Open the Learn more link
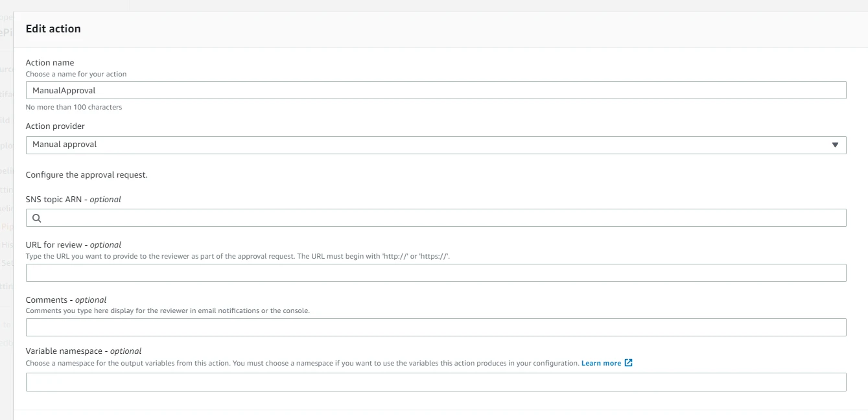 click(601, 364)
